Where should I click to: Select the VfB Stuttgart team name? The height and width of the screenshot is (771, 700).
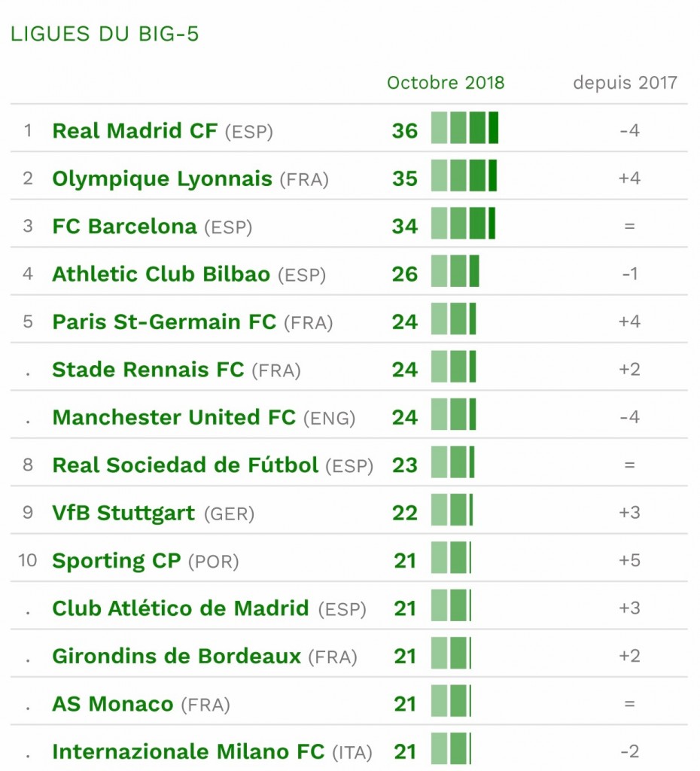click(x=123, y=513)
